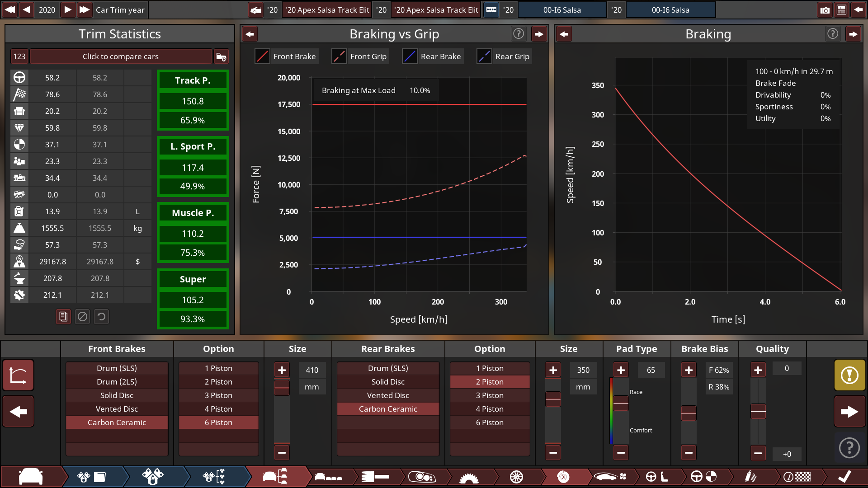
Task: Select Vented Disc for front brakes
Action: pyautogui.click(x=117, y=409)
